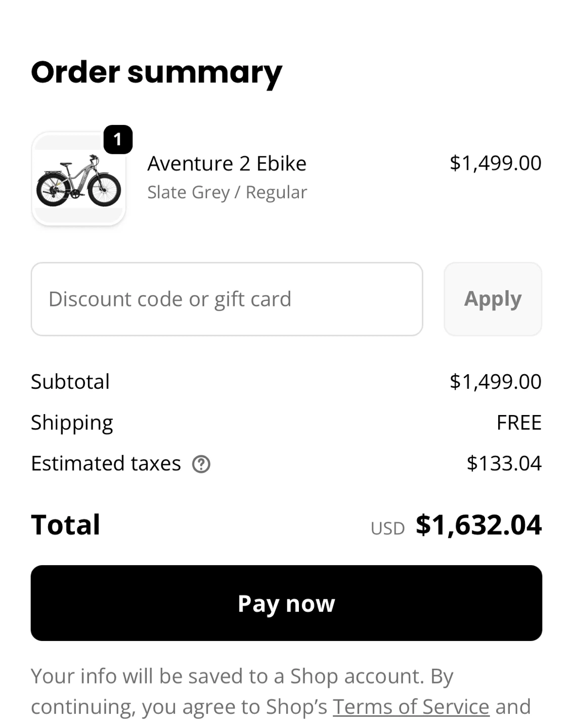Image resolution: width=573 pixels, height=728 pixels.
Task: Tap the Pay now button
Action: click(x=286, y=603)
